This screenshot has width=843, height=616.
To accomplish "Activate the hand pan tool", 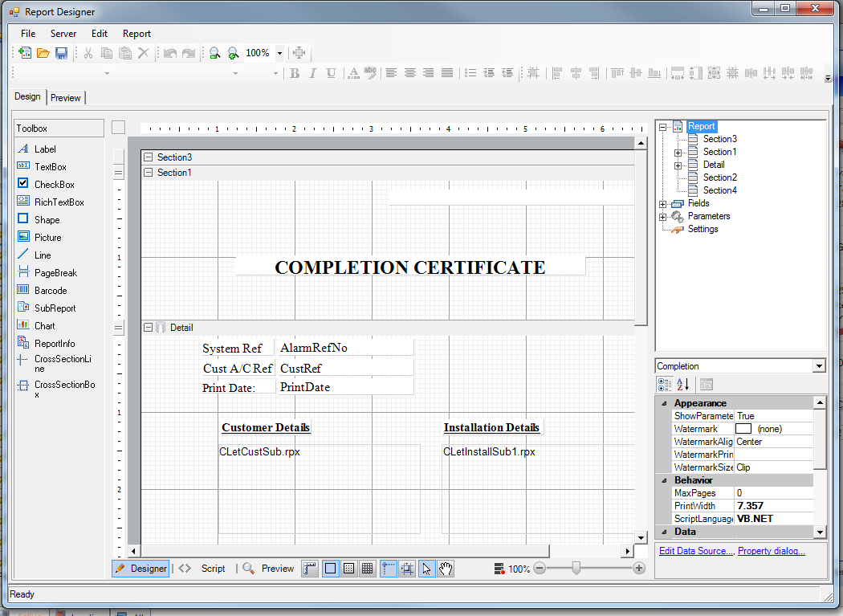I will point(446,569).
